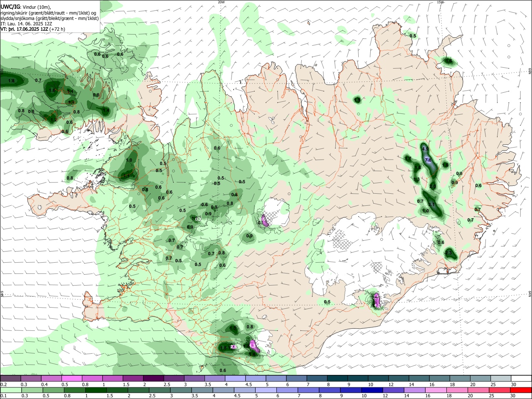
Task: Select the violet rain swatch between 12 and 14
Action: (392, 390)
